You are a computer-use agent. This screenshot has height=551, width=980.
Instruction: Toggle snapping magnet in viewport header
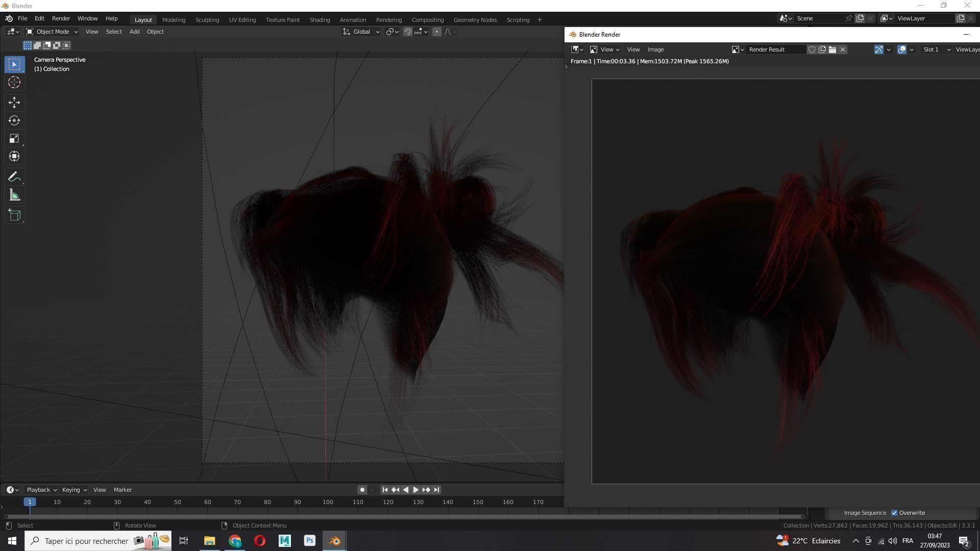click(408, 32)
